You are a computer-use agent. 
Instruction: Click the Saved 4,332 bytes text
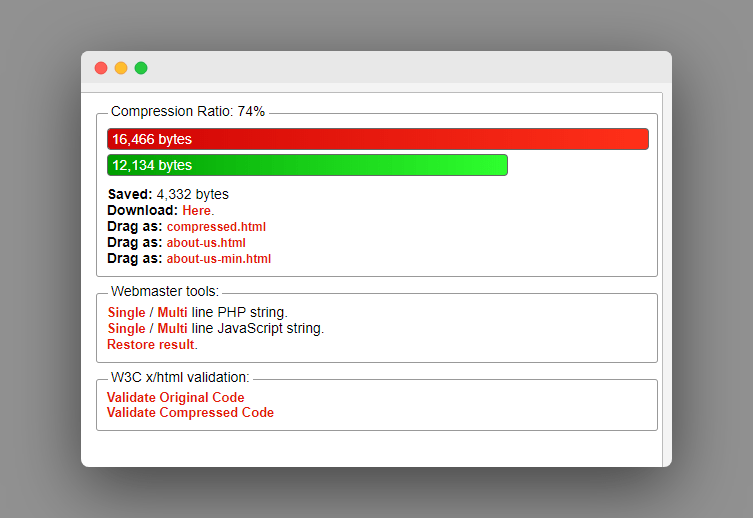click(x=168, y=194)
